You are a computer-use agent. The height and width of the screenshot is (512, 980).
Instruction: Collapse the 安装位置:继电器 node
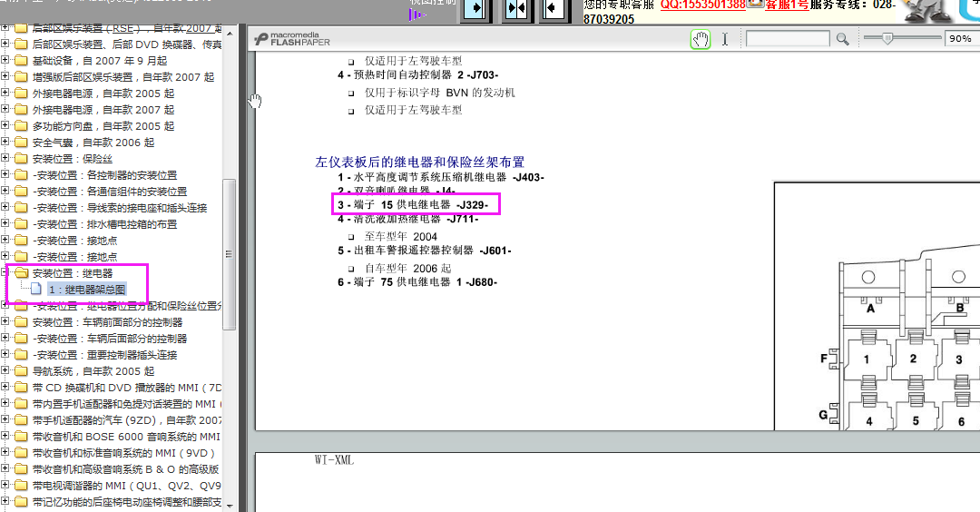click(5, 272)
